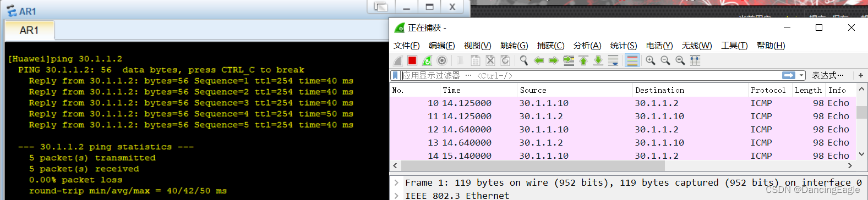The image size is (868, 200).
Task: Open the 捕获(C) menu
Action: (x=551, y=46)
